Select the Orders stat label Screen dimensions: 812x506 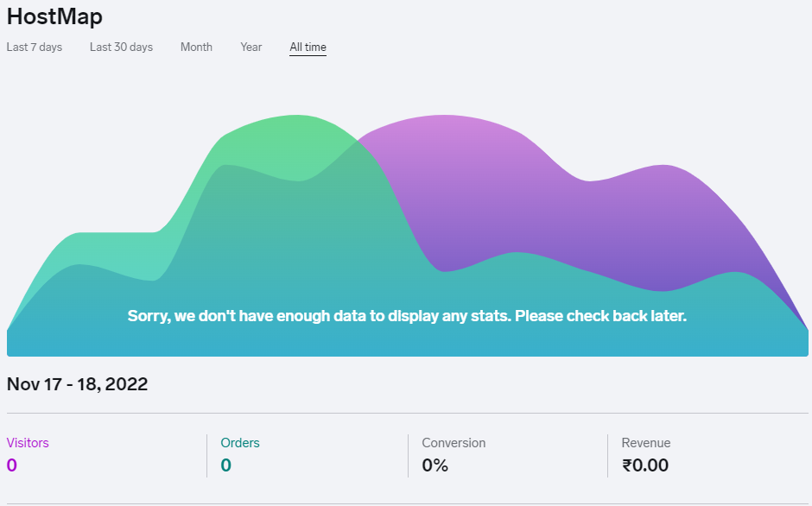click(x=240, y=443)
